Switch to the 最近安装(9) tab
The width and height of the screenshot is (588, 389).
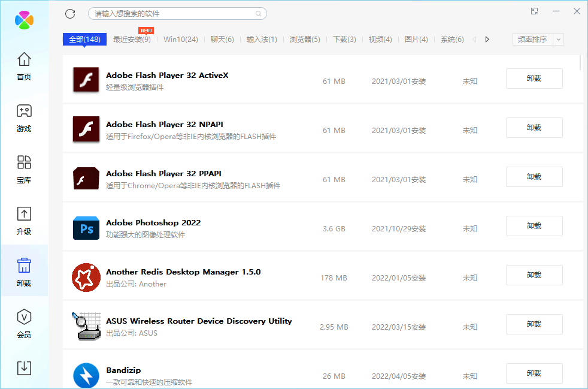pyautogui.click(x=132, y=39)
